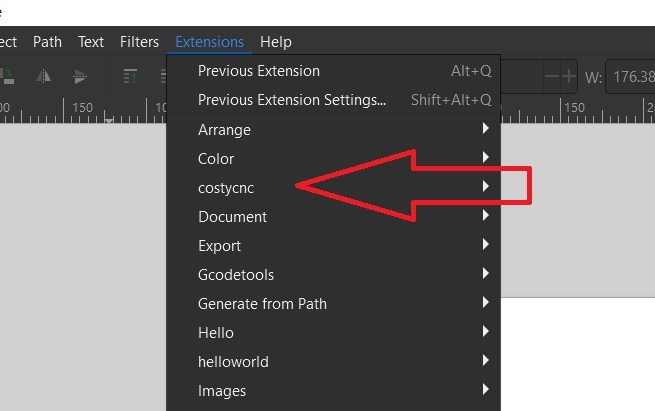
Task: Click the flip vertical toolbar icon
Action: pyautogui.click(x=81, y=77)
